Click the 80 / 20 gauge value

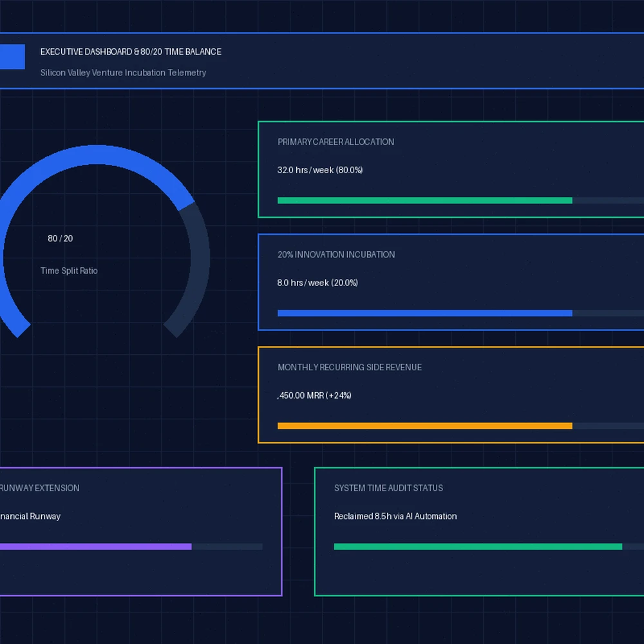click(x=61, y=238)
